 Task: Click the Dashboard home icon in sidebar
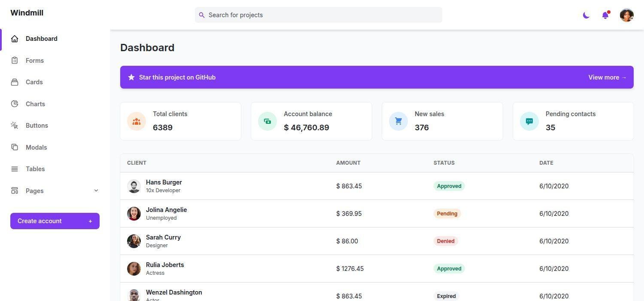click(x=15, y=39)
